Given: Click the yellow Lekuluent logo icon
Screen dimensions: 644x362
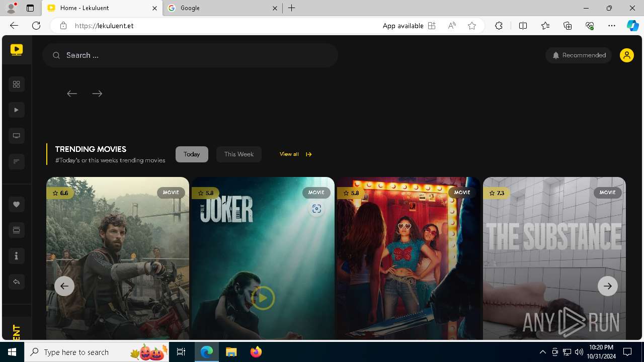Looking at the screenshot, I should (17, 49).
